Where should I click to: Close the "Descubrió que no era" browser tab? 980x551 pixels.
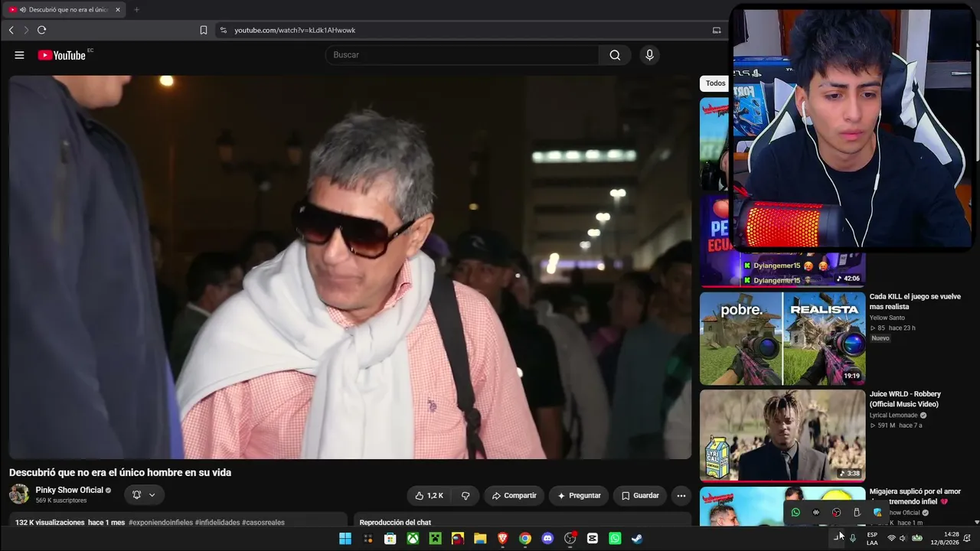(118, 10)
